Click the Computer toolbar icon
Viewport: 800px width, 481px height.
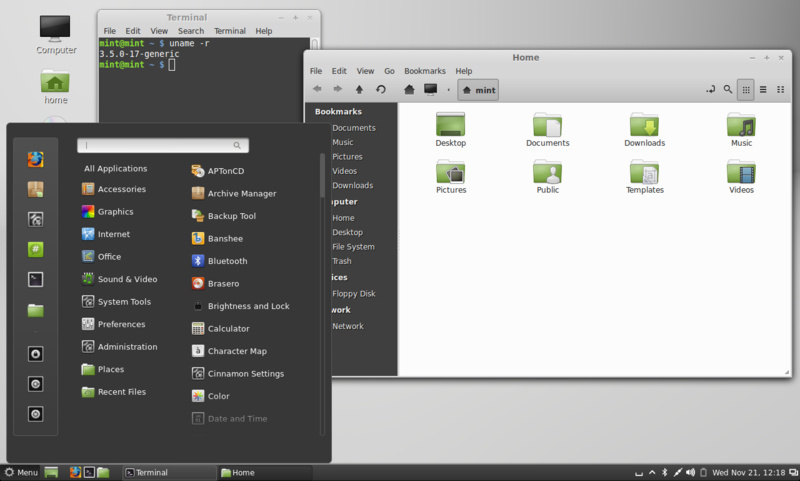click(x=431, y=89)
